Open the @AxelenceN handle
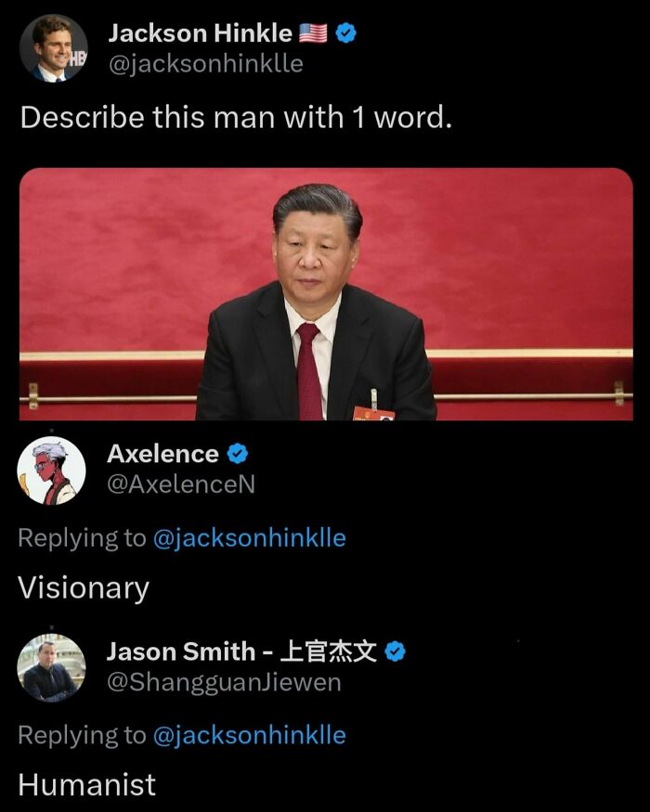Image resolution: width=650 pixels, height=812 pixels. [x=181, y=484]
